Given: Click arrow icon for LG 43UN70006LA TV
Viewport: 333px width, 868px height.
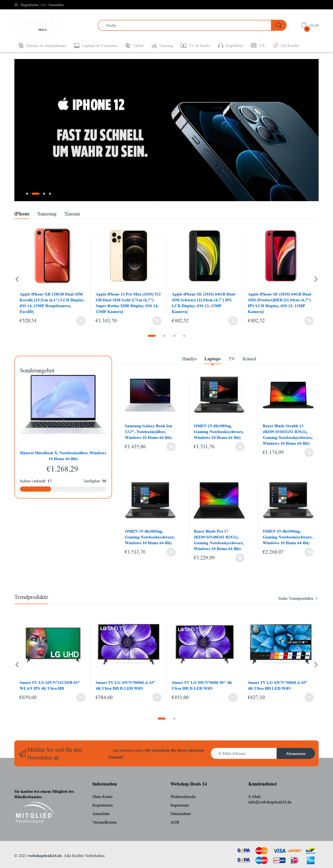Looking at the screenshot, I should pyautogui.click(x=157, y=698).
